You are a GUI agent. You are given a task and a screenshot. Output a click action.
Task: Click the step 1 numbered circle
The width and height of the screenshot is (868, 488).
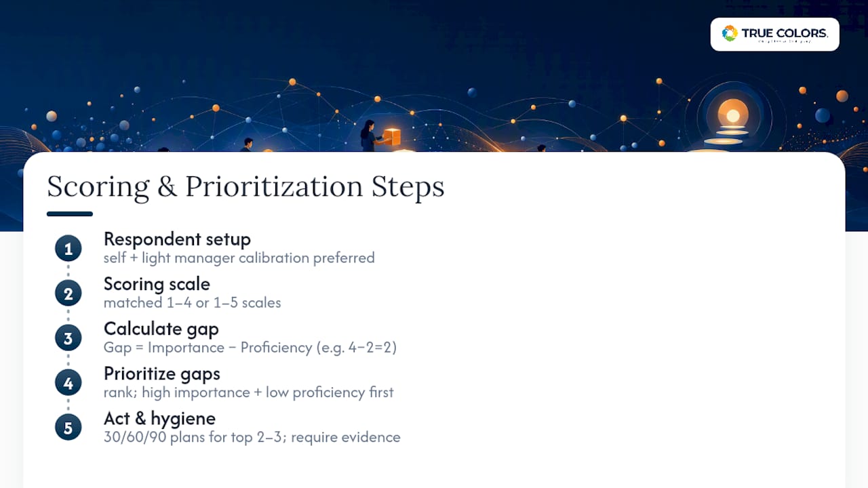(68, 249)
